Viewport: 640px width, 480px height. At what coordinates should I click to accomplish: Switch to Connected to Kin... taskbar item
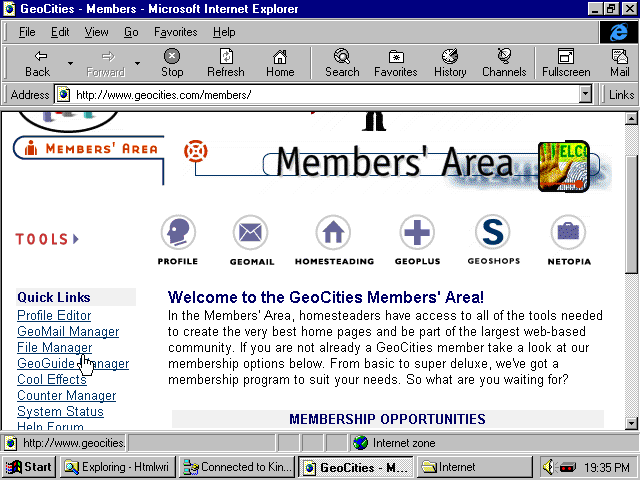click(x=237, y=467)
